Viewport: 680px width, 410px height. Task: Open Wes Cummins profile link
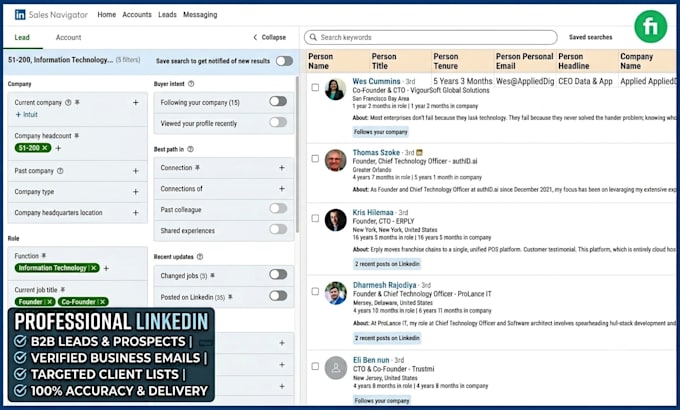(x=376, y=81)
